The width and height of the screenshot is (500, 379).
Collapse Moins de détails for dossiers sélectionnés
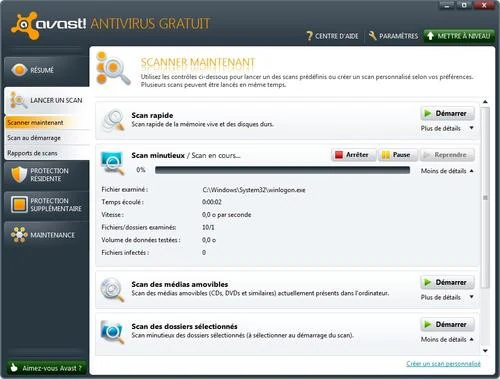pos(447,339)
